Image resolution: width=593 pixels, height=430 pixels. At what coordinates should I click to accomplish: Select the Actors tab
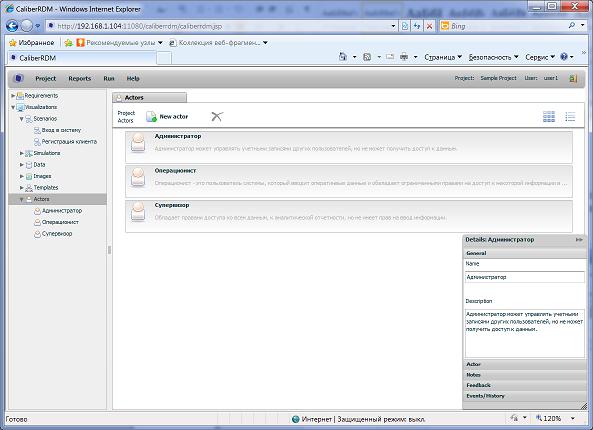click(x=149, y=98)
